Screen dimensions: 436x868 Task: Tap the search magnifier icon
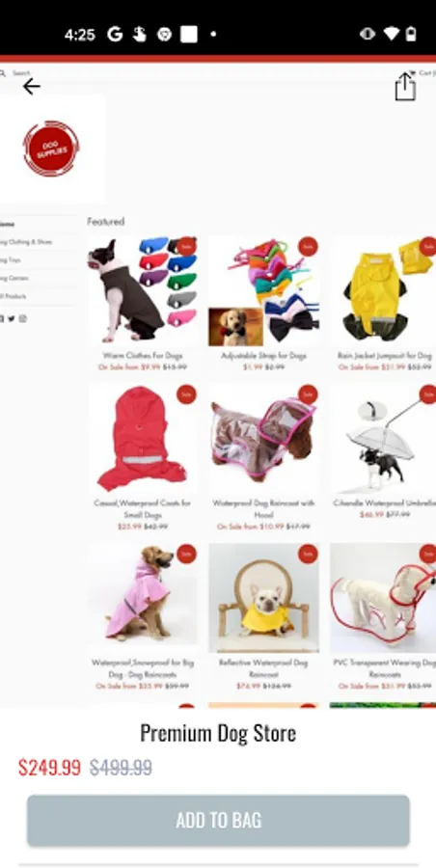(x=3, y=72)
